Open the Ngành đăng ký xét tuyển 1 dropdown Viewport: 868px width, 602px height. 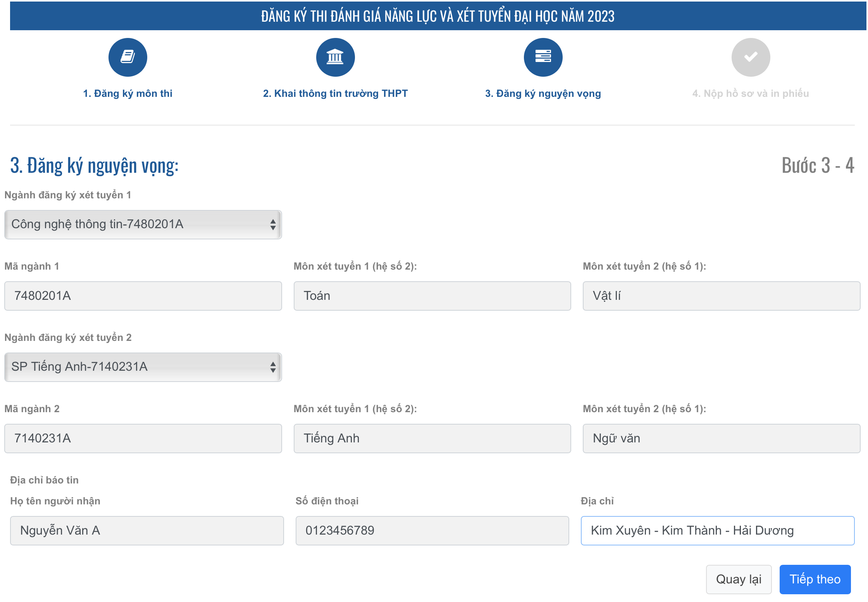click(x=143, y=224)
